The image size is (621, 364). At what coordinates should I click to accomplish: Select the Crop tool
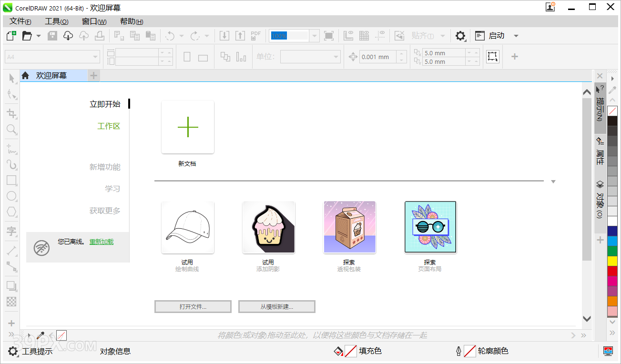tap(12, 113)
